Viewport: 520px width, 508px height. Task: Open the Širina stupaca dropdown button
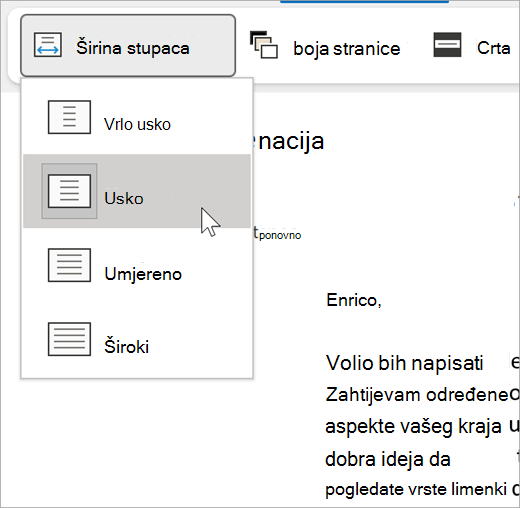coord(128,46)
